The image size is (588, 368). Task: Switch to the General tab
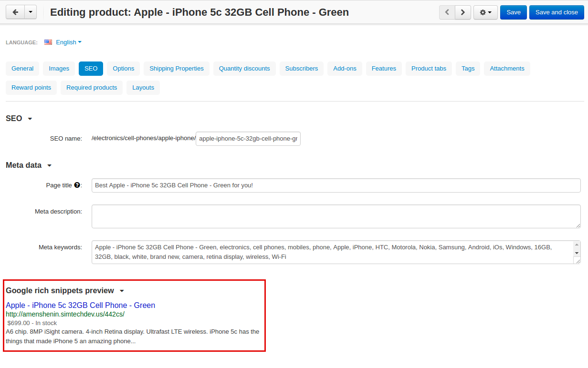(22, 69)
